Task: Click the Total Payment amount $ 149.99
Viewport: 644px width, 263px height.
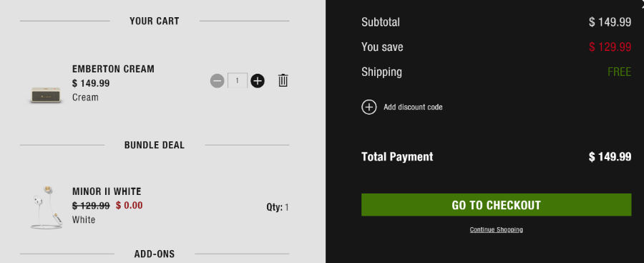Action: click(610, 157)
